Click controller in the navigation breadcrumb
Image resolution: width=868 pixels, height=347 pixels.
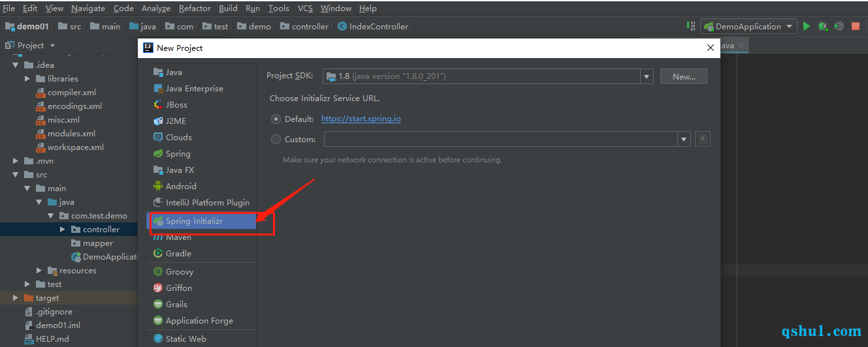click(x=304, y=27)
